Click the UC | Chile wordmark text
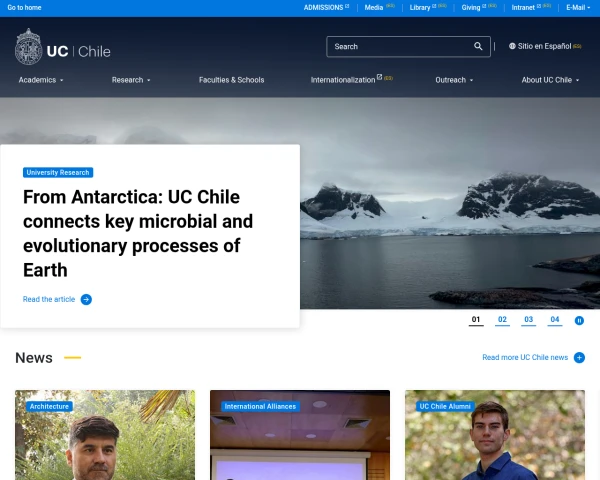Screen dimensions: 600x480 coord(78,51)
